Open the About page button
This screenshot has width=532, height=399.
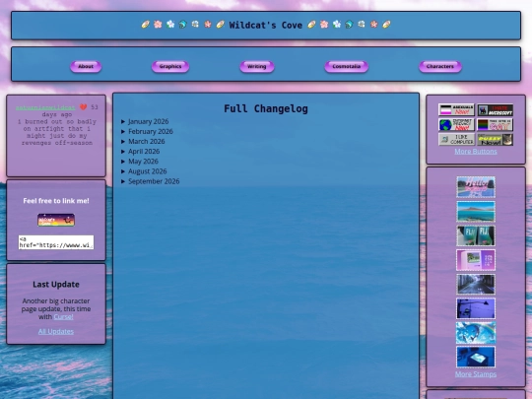click(86, 67)
